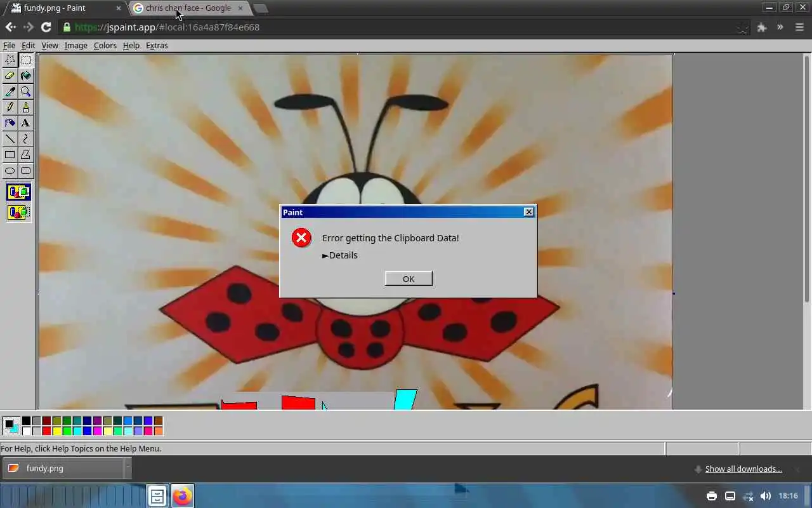The width and height of the screenshot is (812, 508).
Task: Open Firefox from the taskbar
Action: pos(183,496)
